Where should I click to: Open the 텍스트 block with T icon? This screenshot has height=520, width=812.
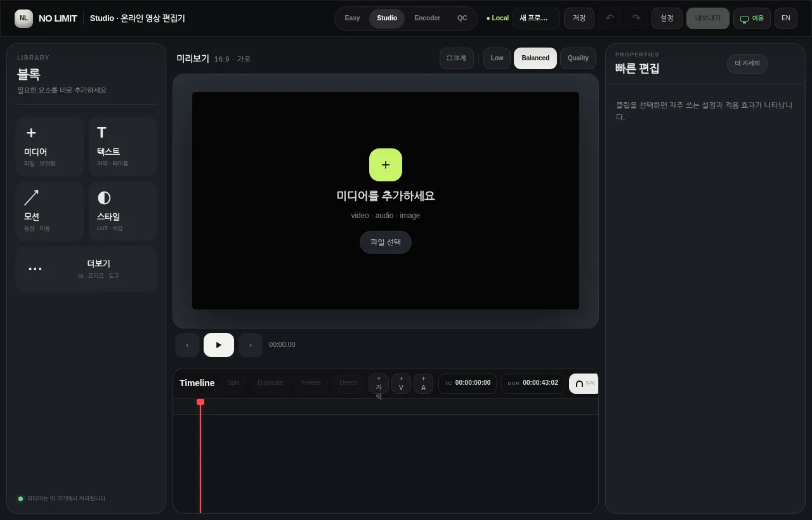122,146
